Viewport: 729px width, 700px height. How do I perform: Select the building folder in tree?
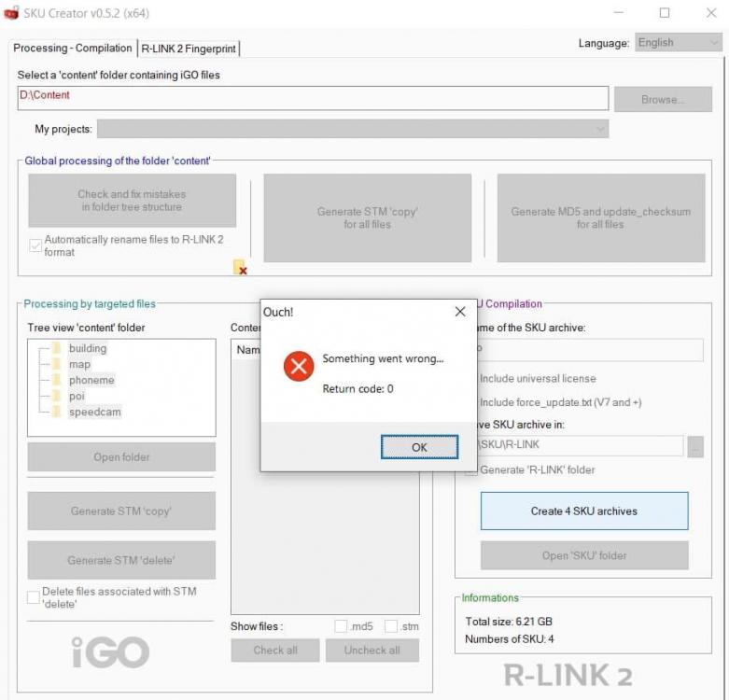coord(88,348)
